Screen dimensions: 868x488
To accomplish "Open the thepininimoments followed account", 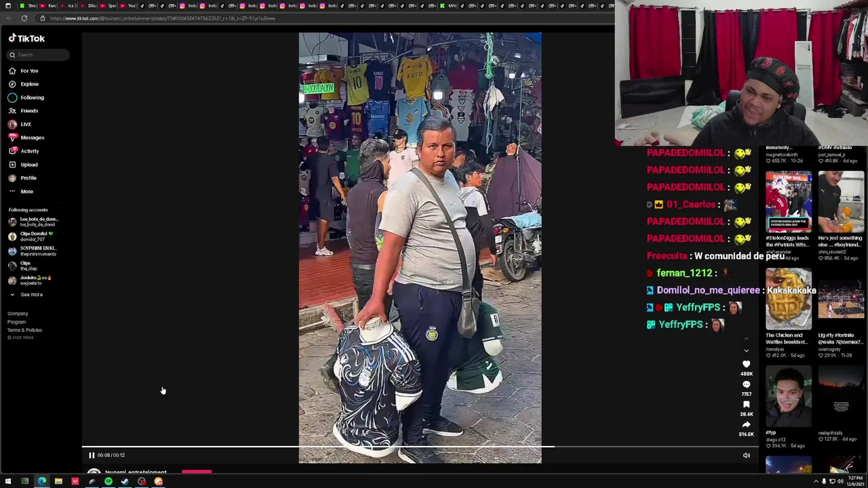I will point(33,251).
